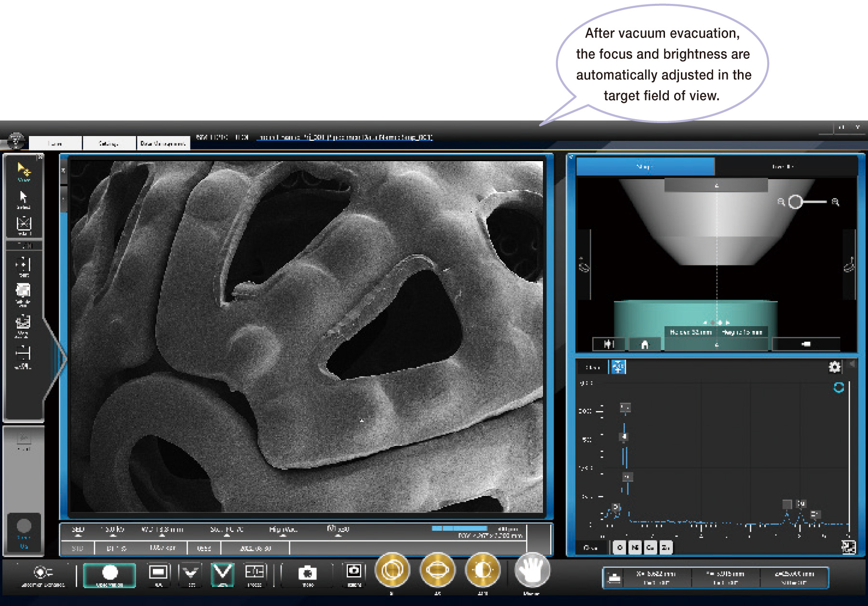Screen dimensions: 868x606
Task: Collapse the audio/speaker panel arrow beside gear
Action: tap(852, 364)
